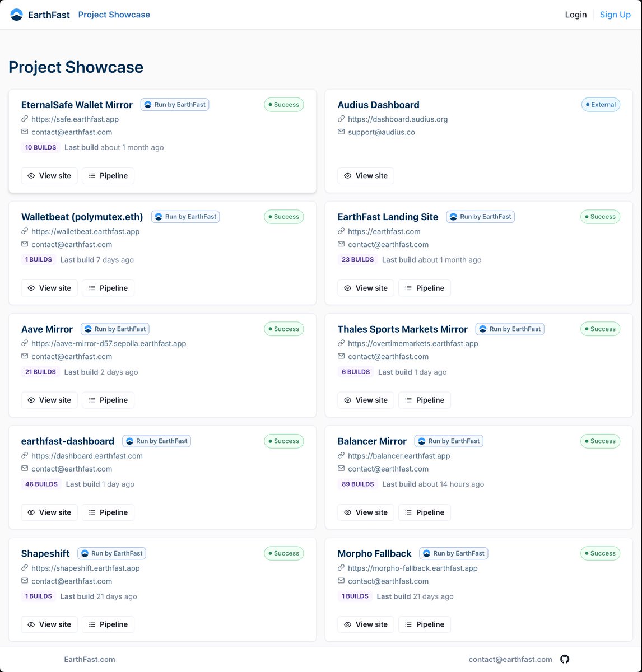The image size is (642, 672).
Task: Open the aave-mirror-d57.sepolia.earthfast.app link
Action: [x=109, y=343]
